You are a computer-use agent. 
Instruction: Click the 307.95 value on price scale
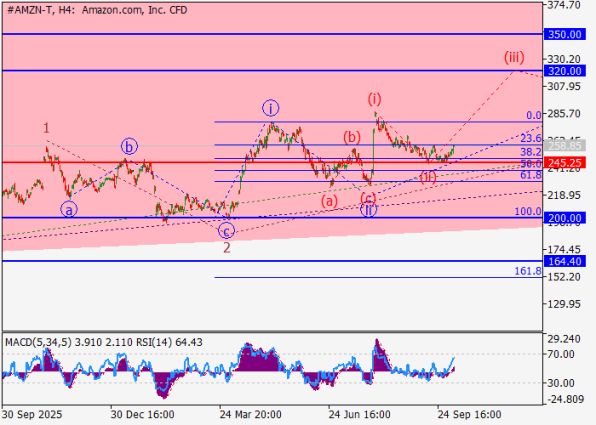[564, 87]
